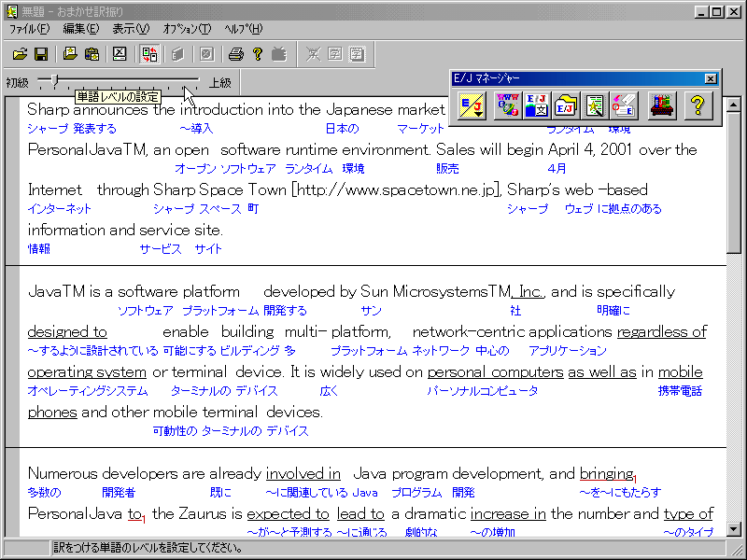747x560 pixels.
Task: Click the underlined phrase "as well as"
Action: point(602,371)
